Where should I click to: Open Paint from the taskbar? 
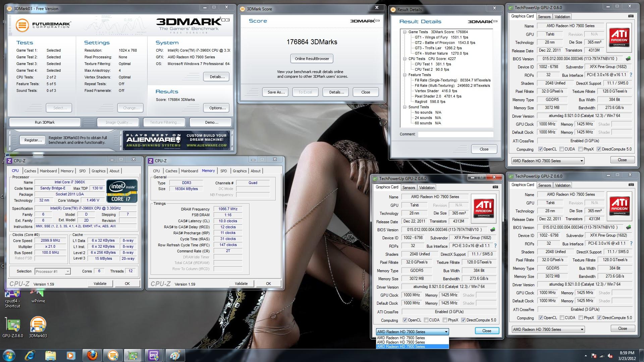coord(174,355)
